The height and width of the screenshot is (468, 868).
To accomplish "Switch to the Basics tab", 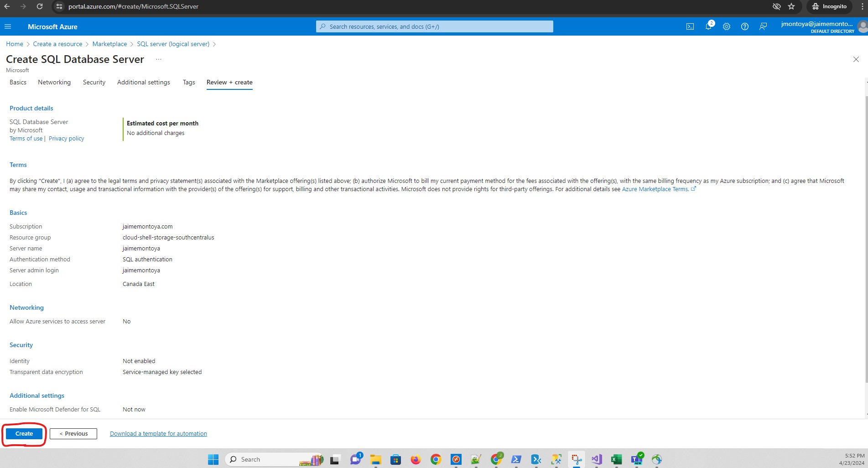I will 18,82.
